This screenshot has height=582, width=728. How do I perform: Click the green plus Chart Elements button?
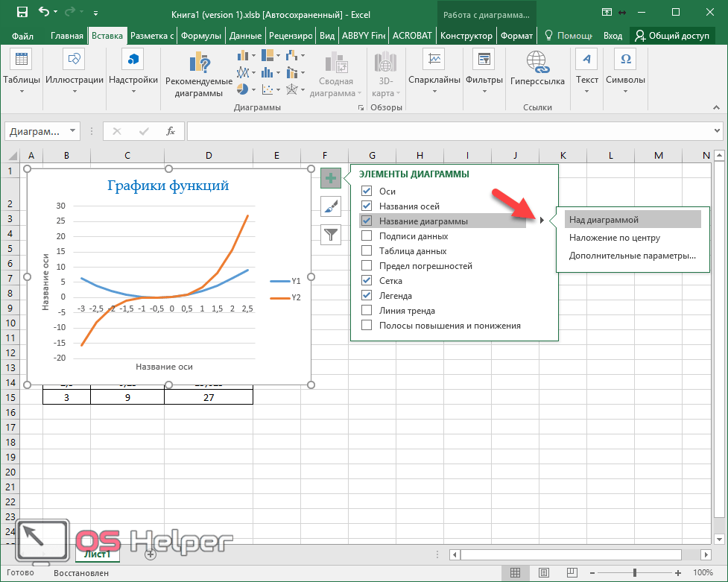331,177
